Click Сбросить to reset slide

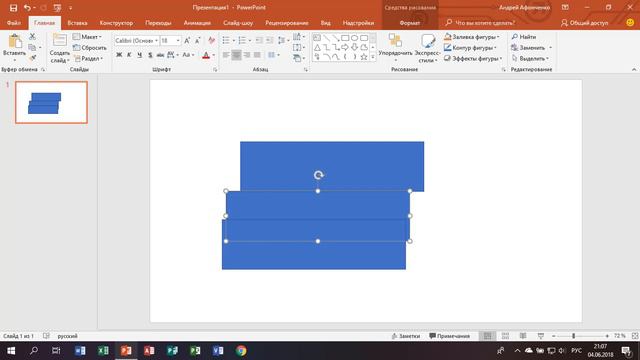89,48
